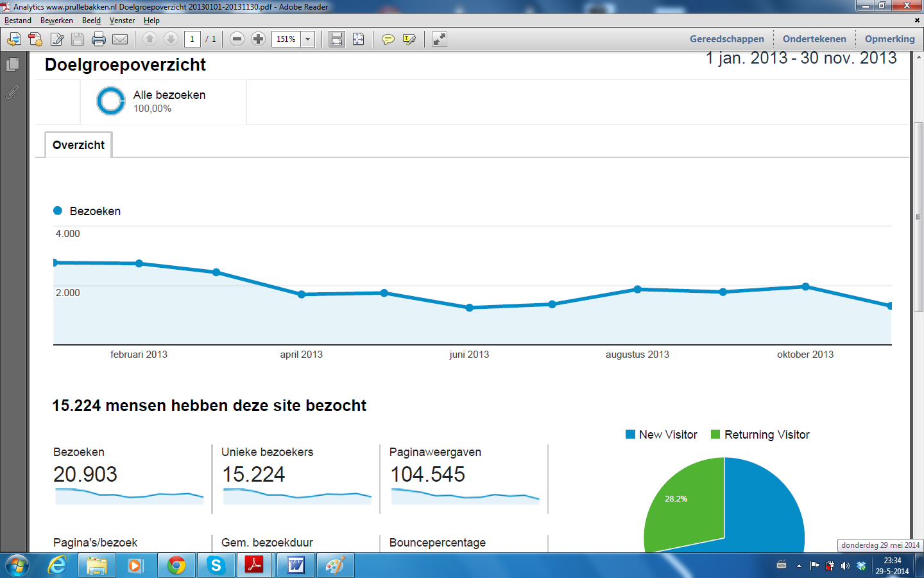Click the page number input field
This screenshot has width=924, height=578.
coord(193,39)
